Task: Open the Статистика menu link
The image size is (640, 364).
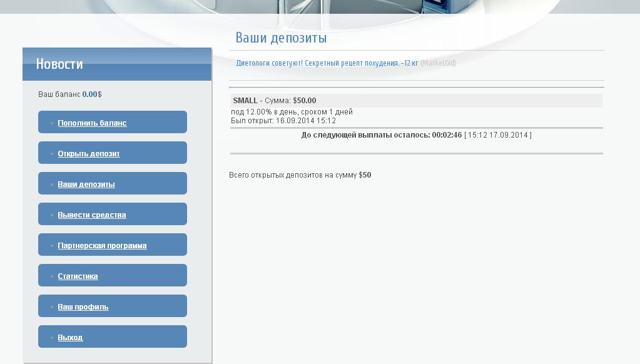Action: pyautogui.click(x=78, y=276)
